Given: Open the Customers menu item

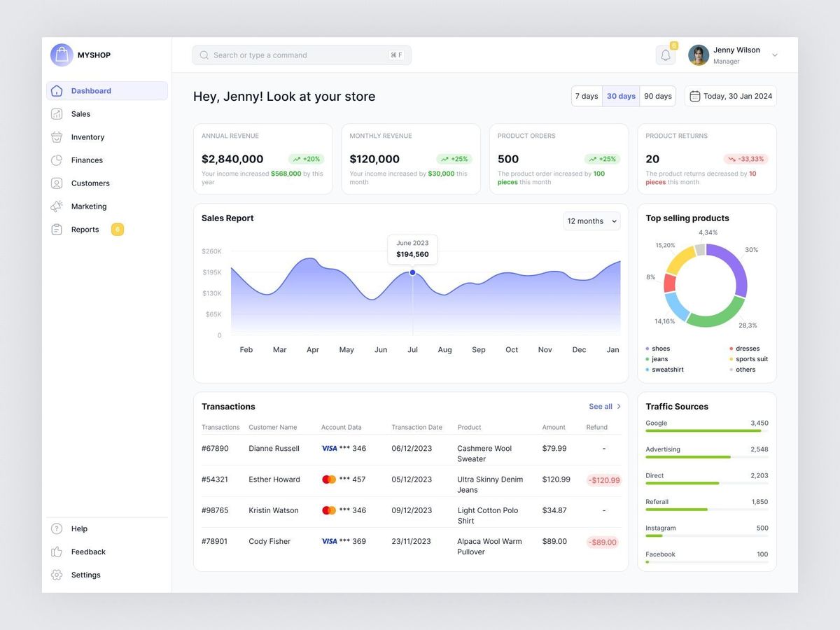Looking at the screenshot, I should [90, 183].
